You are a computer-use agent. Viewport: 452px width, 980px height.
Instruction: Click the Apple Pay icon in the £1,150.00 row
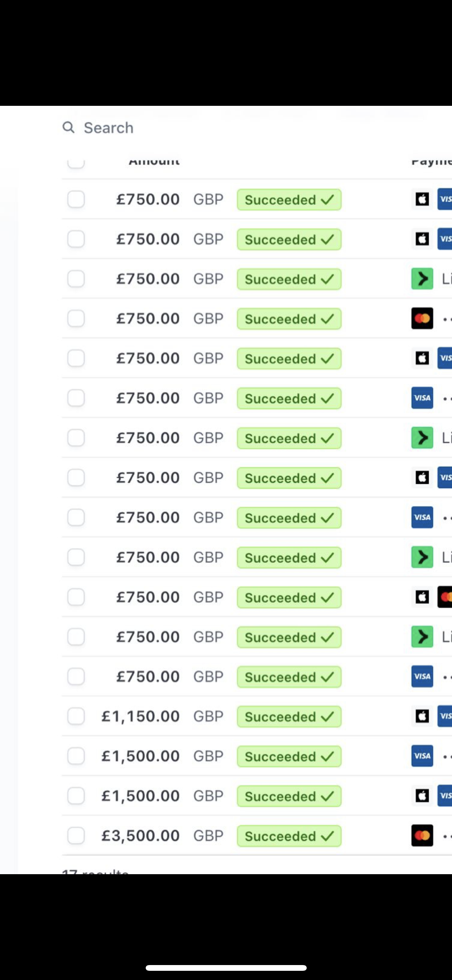pyautogui.click(x=422, y=716)
